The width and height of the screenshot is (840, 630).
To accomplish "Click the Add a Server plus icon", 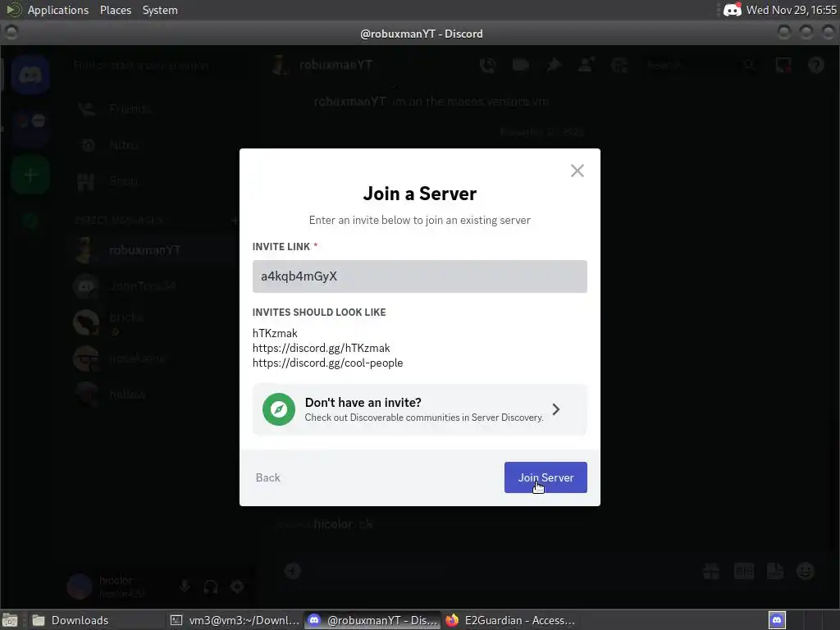I will pos(30,175).
